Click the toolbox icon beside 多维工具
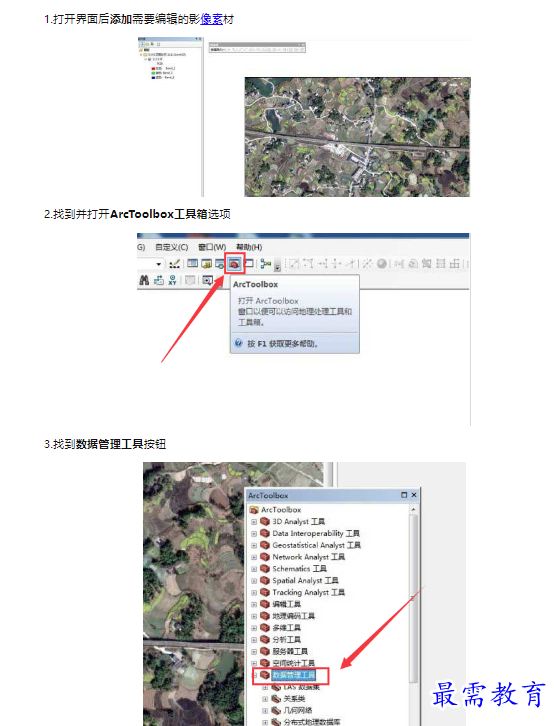 265,628
